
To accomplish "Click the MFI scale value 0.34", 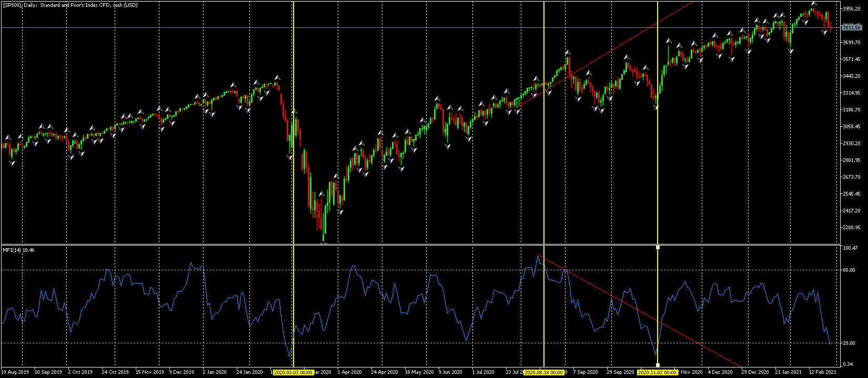I will [x=847, y=364].
